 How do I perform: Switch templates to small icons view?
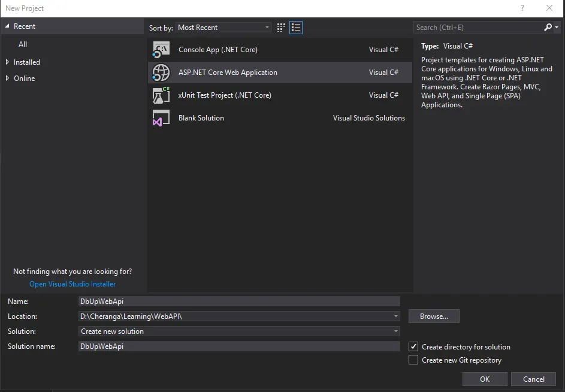pos(280,27)
